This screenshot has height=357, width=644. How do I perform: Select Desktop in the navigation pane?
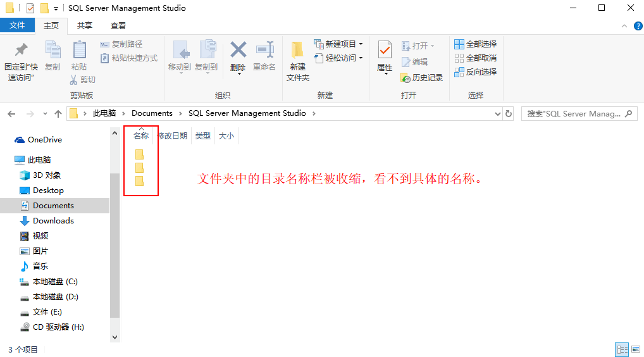tap(42, 190)
